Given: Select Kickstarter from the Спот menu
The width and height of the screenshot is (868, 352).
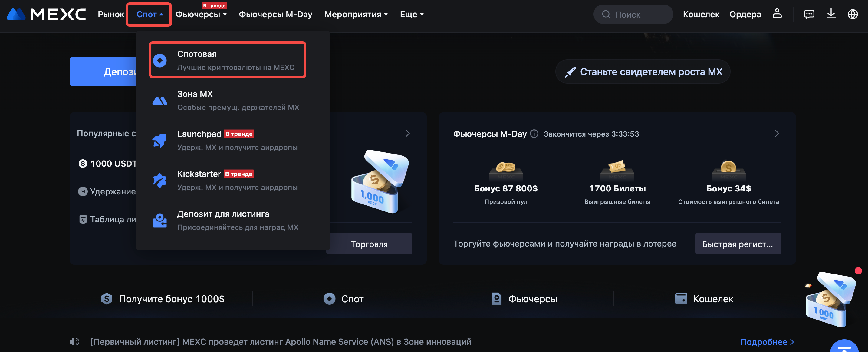Looking at the screenshot, I should [232, 180].
